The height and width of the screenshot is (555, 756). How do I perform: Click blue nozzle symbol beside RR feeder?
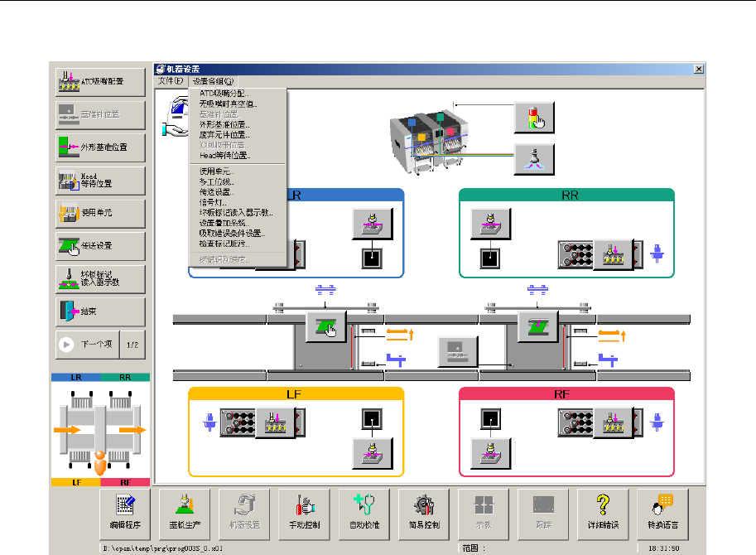point(657,253)
